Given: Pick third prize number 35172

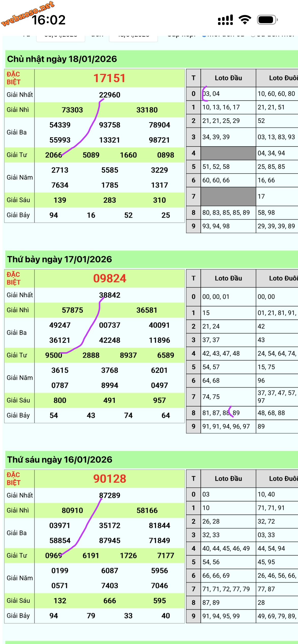Looking at the screenshot, I should 110,525.
